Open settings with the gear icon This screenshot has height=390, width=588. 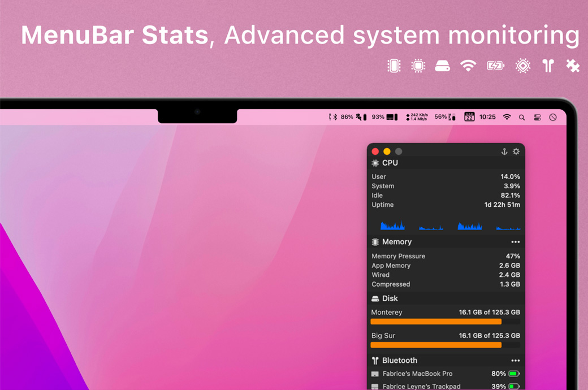pyautogui.click(x=516, y=151)
